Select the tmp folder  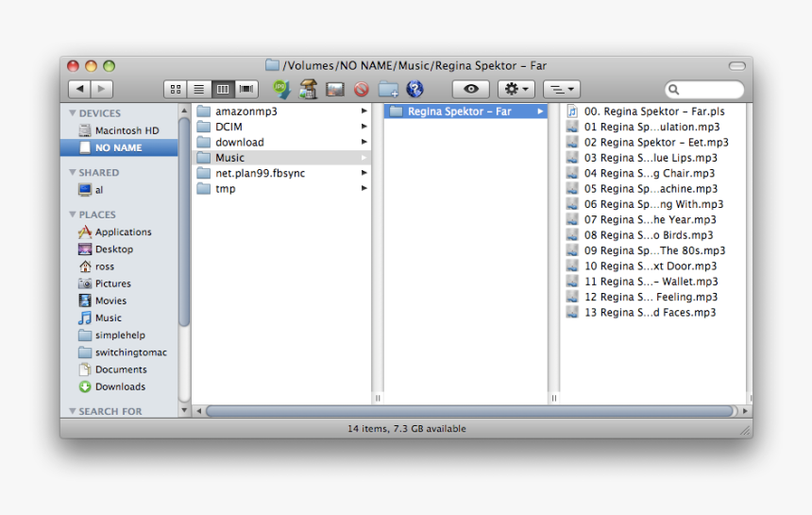point(281,189)
